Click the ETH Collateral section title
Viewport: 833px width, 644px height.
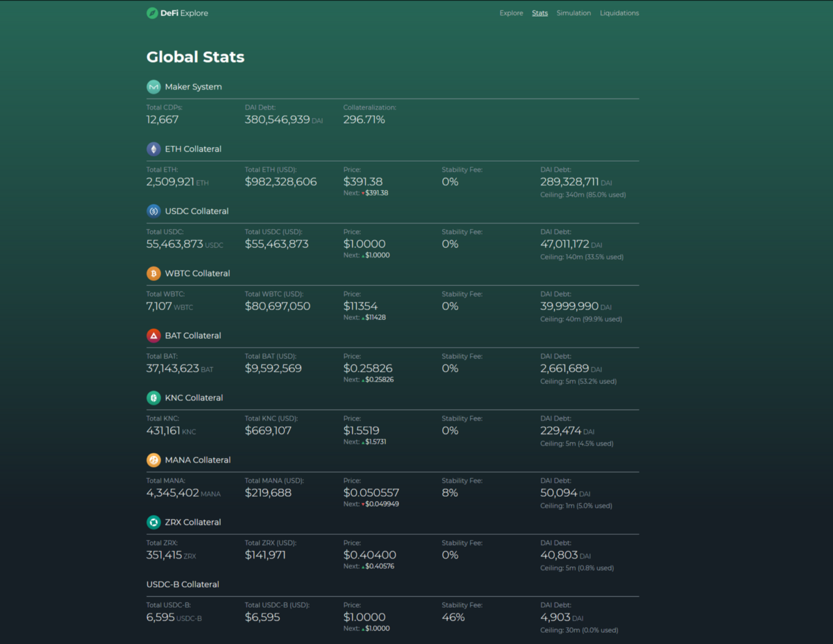pyautogui.click(x=194, y=149)
